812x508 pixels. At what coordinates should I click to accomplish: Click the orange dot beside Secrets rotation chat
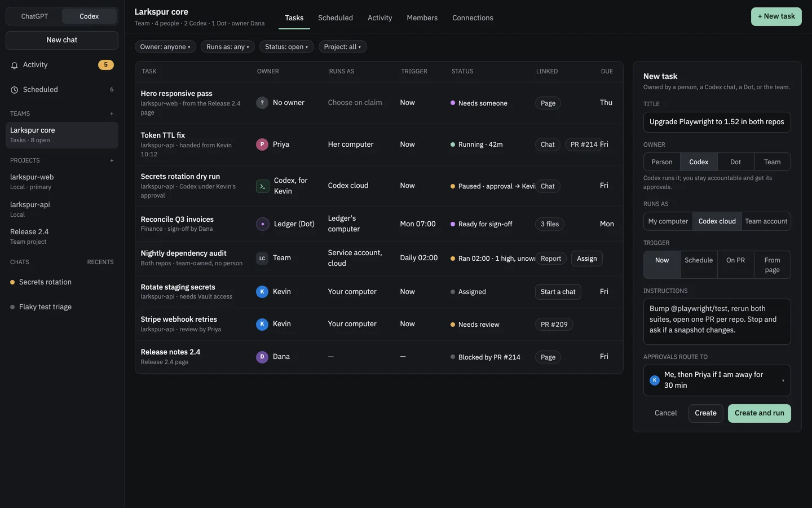click(12, 282)
